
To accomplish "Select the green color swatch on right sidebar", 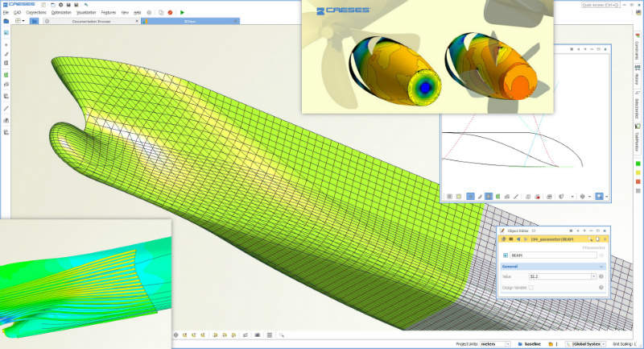I will coord(638,164).
